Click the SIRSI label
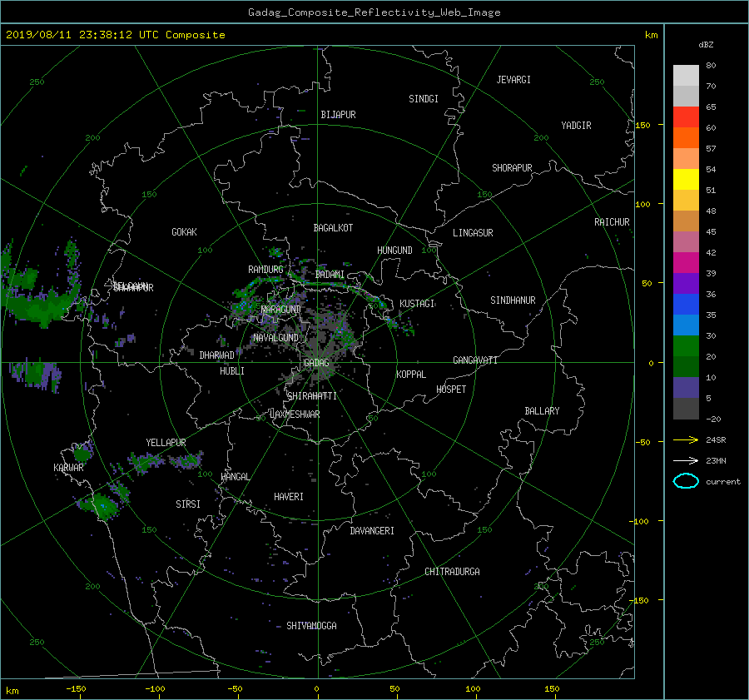Screen dimensions: 749x700 pyautogui.click(x=188, y=504)
